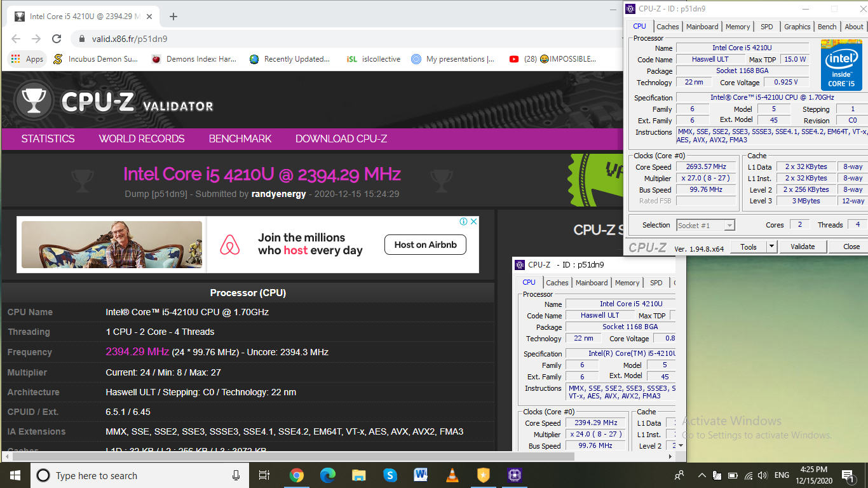
Task: Click the Intel Core i5 logo in CPU-Z
Action: pyautogui.click(x=841, y=65)
